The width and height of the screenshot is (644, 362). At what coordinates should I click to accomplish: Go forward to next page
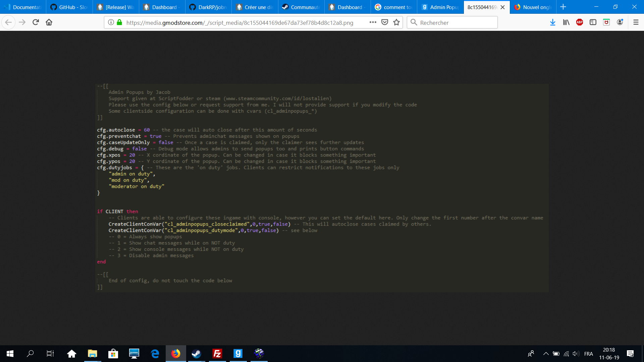(22, 22)
